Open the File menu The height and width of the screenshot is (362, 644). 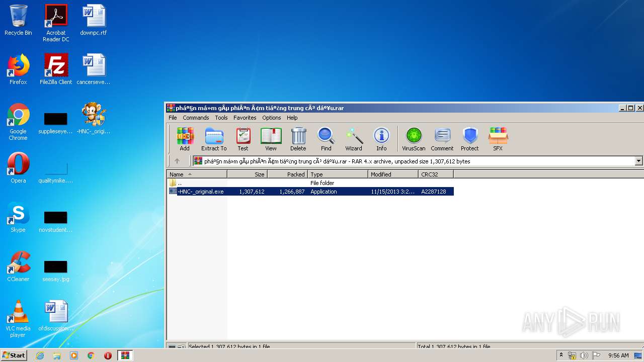[x=173, y=118]
